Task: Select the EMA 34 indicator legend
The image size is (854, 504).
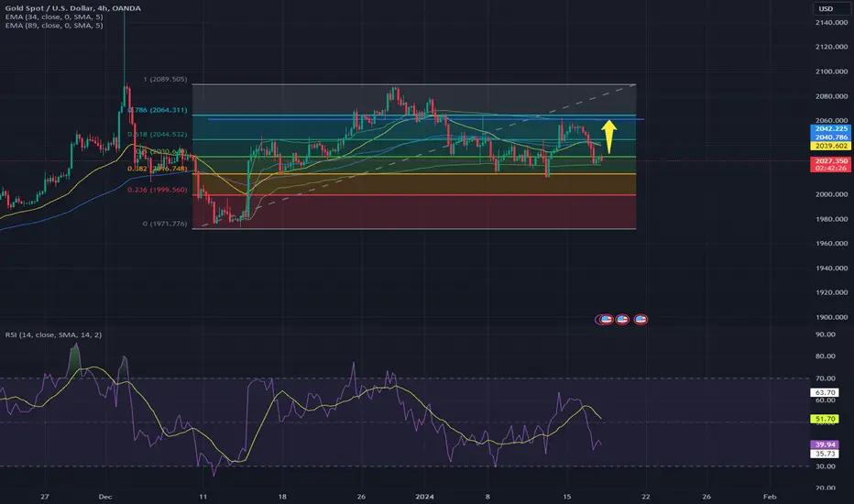Action: 54,16
